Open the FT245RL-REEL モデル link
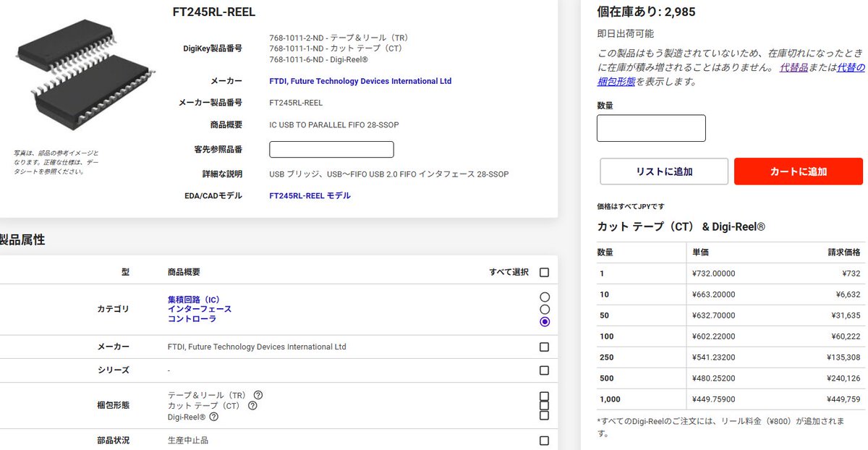The height and width of the screenshot is (450, 868). [x=310, y=196]
